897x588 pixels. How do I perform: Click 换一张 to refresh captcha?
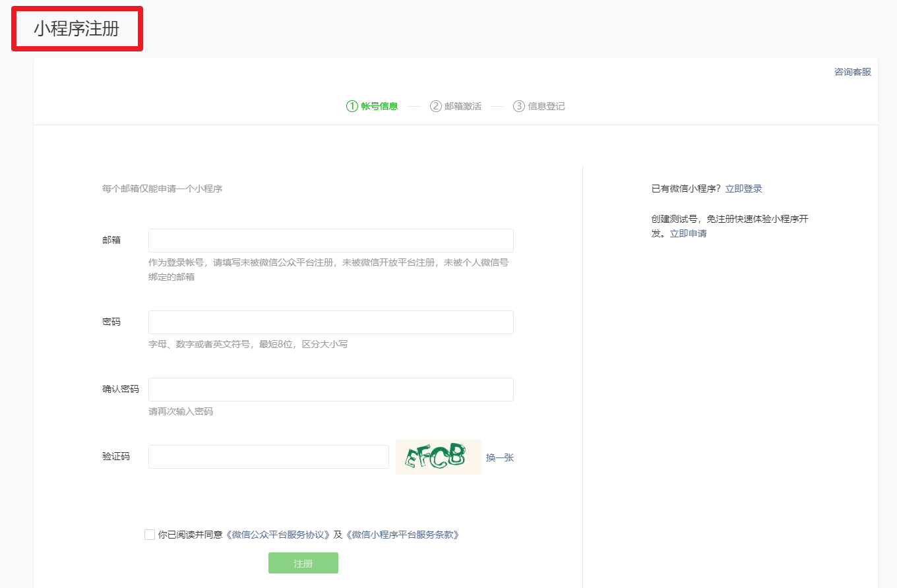point(500,457)
